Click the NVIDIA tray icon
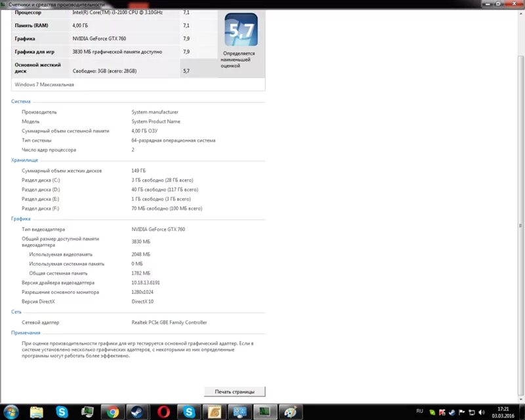Image resolution: width=525 pixels, height=420 pixels. pos(432,412)
